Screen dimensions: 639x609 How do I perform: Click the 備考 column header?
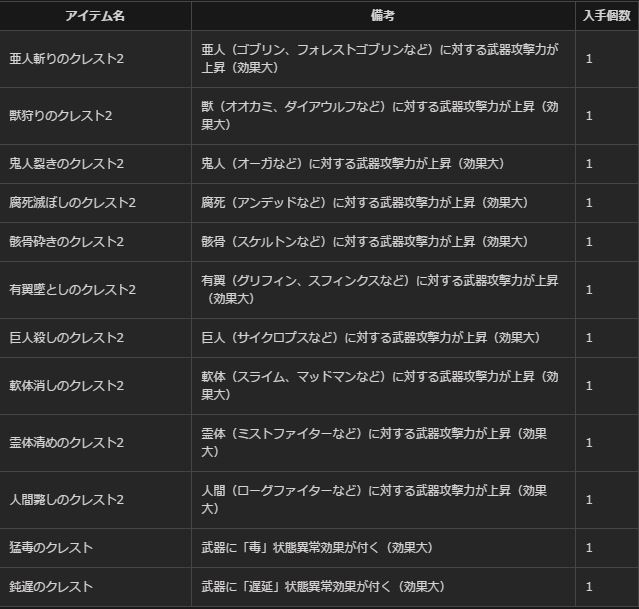(x=383, y=15)
